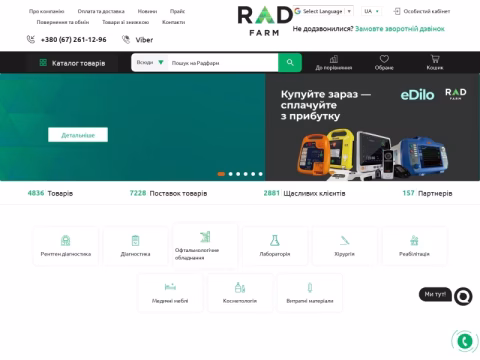This screenshot has width=480, height=360.
Task: Click the '4836 Товарів' counter text
Action: (50, 193)
